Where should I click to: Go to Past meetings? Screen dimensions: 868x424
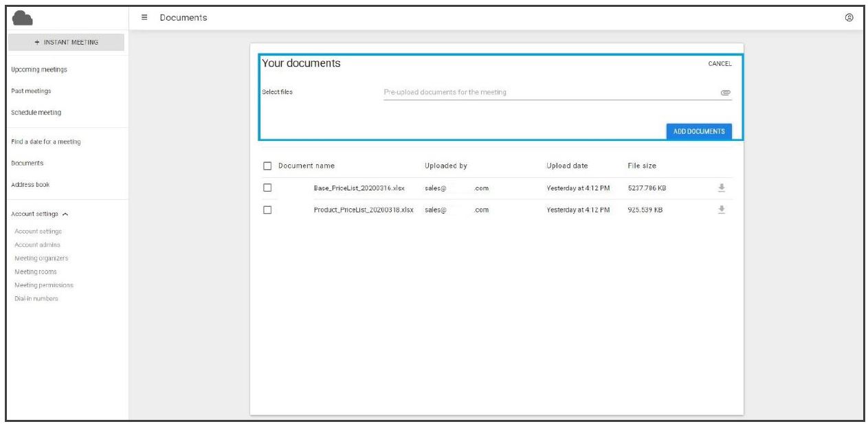(x=31, y=91)
